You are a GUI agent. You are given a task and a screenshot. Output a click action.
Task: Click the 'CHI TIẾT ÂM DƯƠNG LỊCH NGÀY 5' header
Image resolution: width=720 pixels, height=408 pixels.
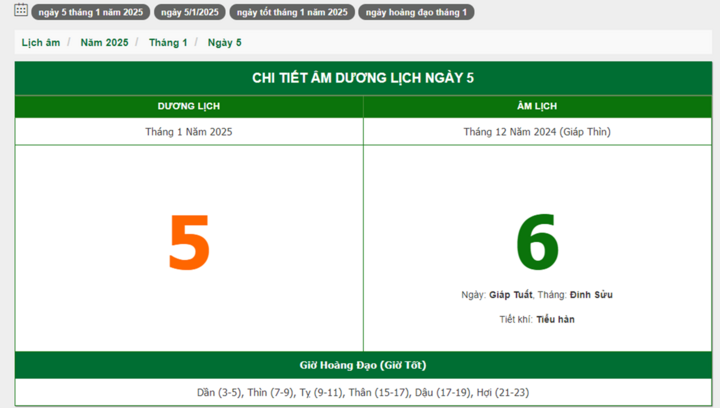tap(363, 78)
